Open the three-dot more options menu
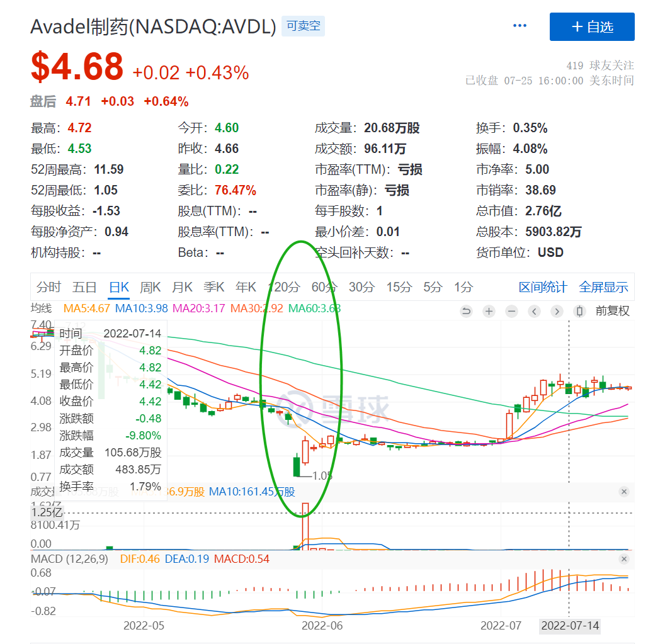 click(520, 26)
